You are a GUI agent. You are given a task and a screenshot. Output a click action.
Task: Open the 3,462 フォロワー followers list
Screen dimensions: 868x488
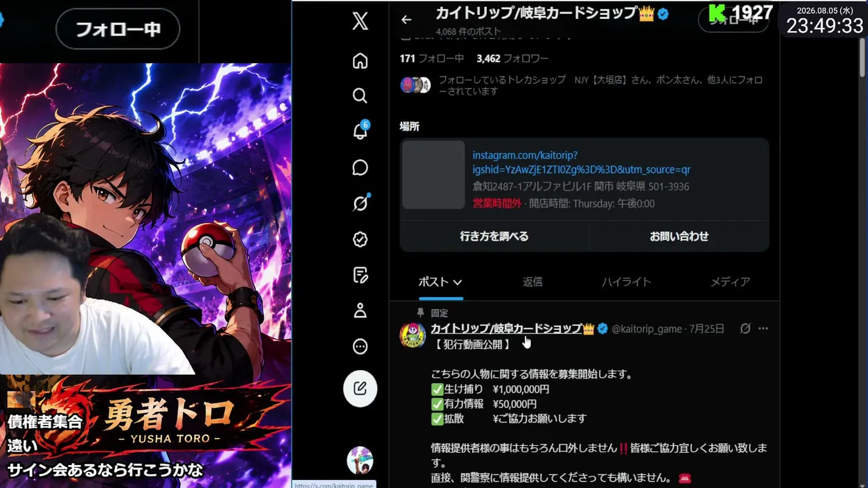pyautogui.click(x=513, y=58)
